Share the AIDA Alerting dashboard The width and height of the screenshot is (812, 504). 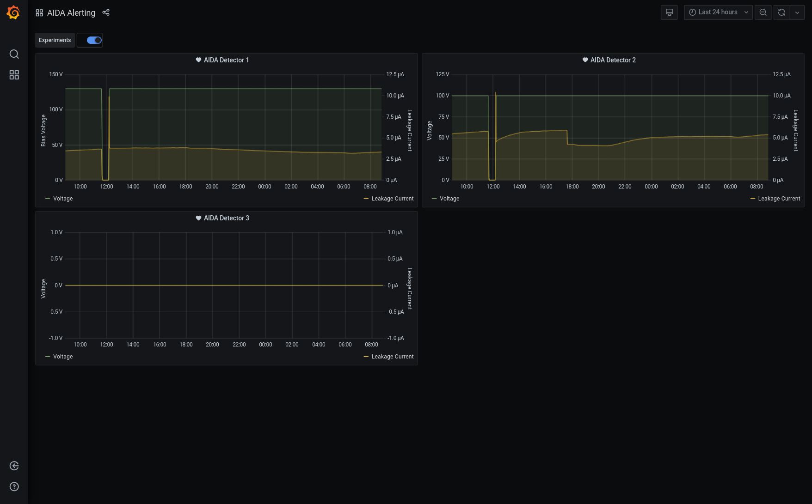pyautogui.click(x=106, y=12)
